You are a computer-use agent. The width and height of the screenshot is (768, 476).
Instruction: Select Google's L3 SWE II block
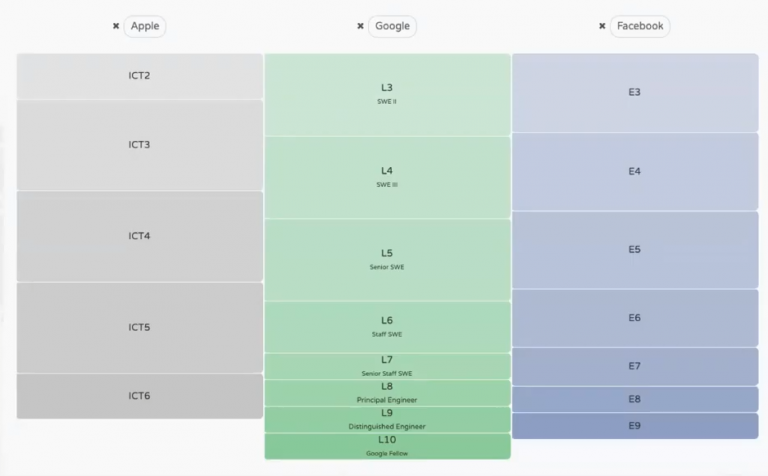click(387, 94)
